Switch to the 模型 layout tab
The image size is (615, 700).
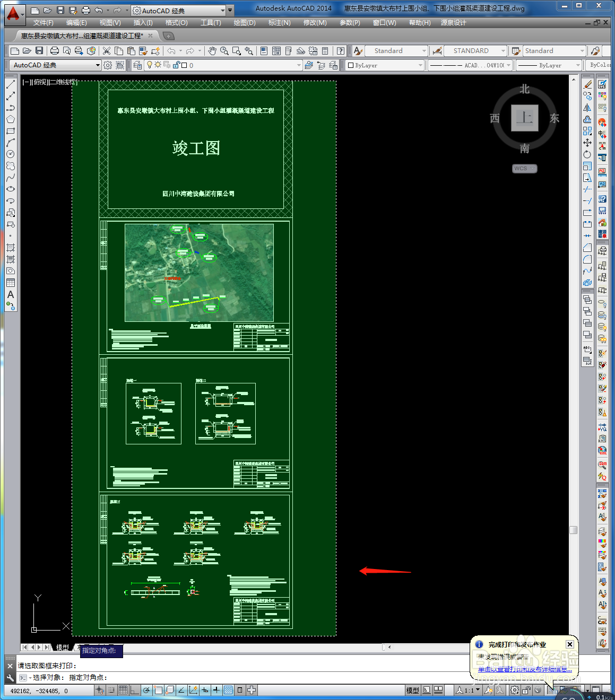click(63, 647)
